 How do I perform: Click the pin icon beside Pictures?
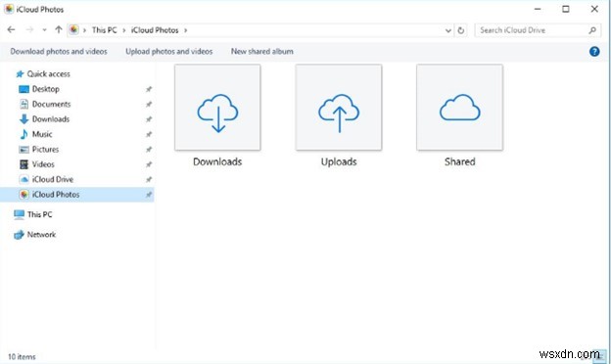(149, 149)
